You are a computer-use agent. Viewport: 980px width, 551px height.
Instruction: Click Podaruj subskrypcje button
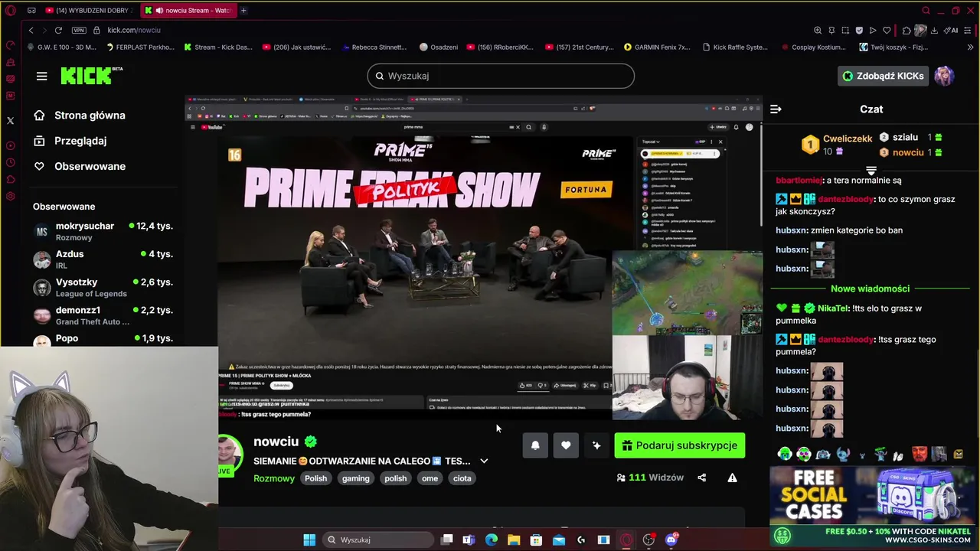(x=679, y=445)
